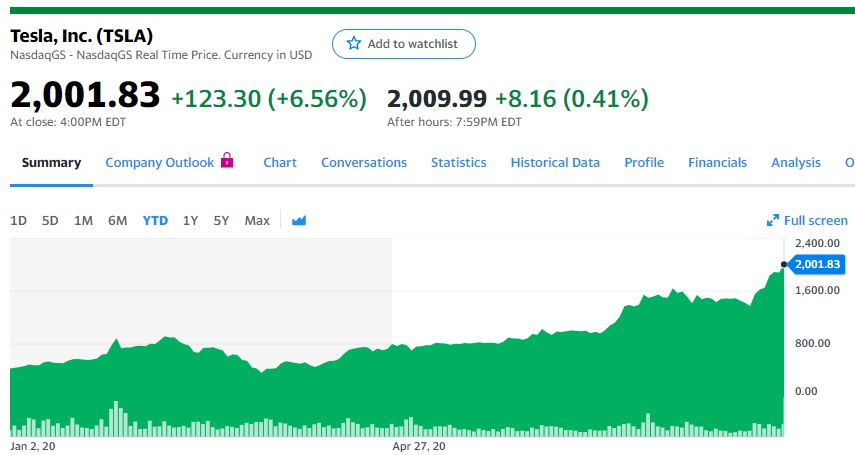Click the 800.00 y-axis label

[812, 343]
